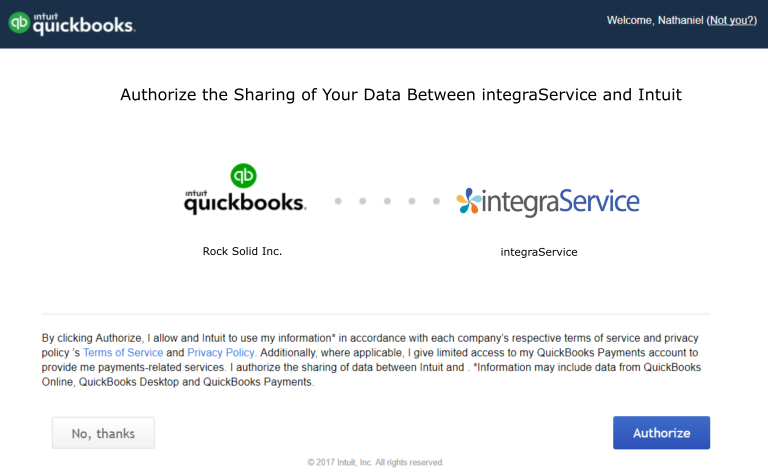Click the QuickBooks logo in header
768x474 pixels.
click(x=72, y=24)
